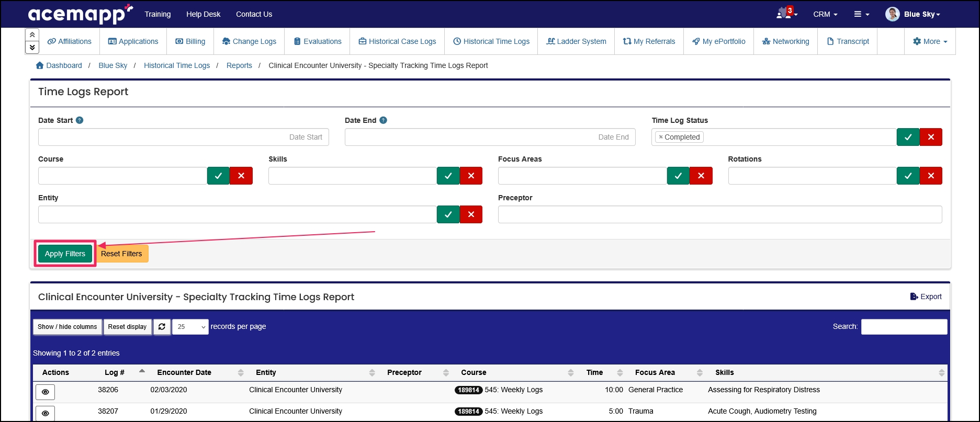Focus the Date End input field
The width and height of the screenshot is (980, 422).
point(490,137)
